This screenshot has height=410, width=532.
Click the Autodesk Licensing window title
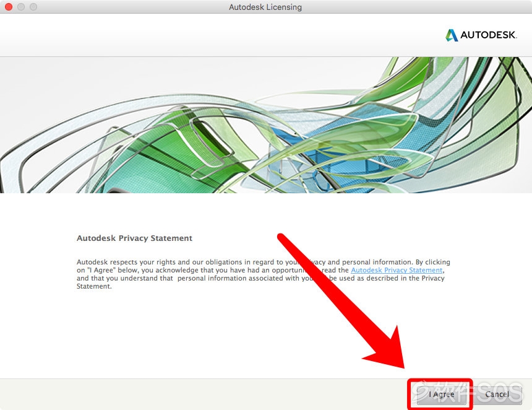[265, 7]
